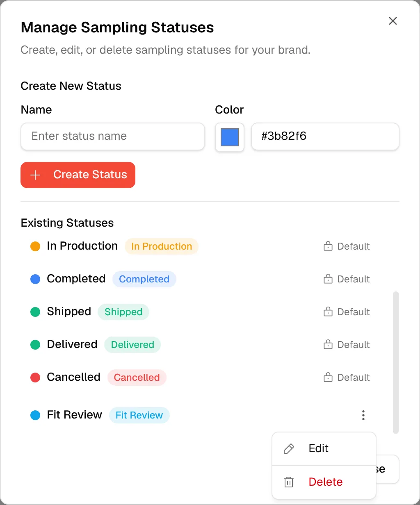The width and height of the screenshot is (420, 505).
Task: Select the Cancelled status name
Action: coord(74,377)
